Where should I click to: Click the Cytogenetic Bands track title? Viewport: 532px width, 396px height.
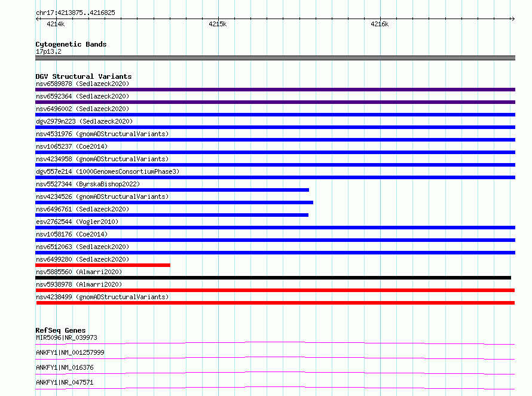pos(71,44)
